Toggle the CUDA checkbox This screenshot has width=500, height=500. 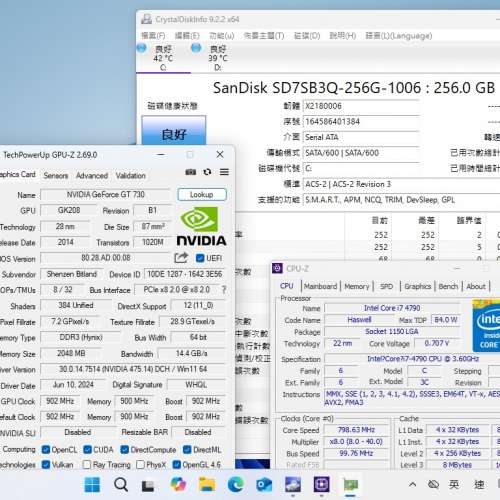pyautogui.click(x=87, y=450)
